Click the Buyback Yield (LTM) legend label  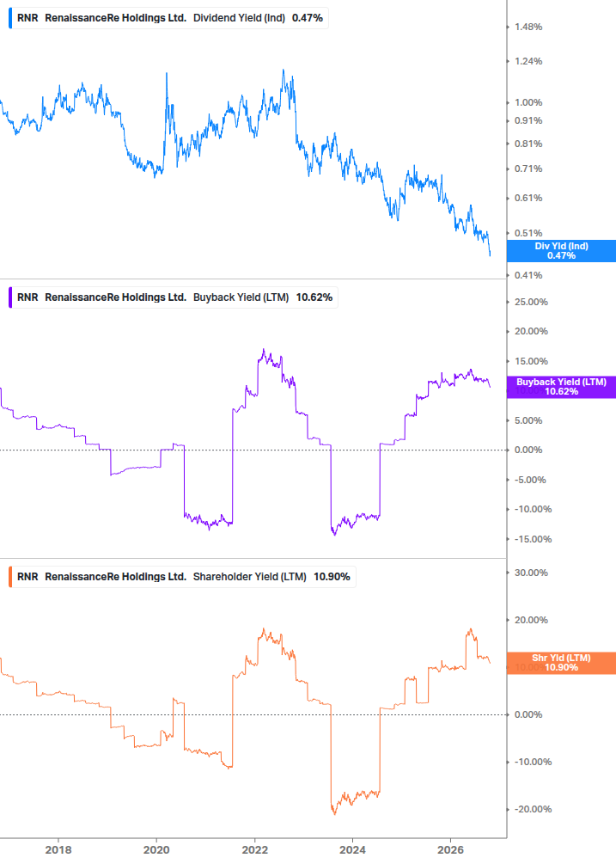pyautogui.click(x=241, y=297)
